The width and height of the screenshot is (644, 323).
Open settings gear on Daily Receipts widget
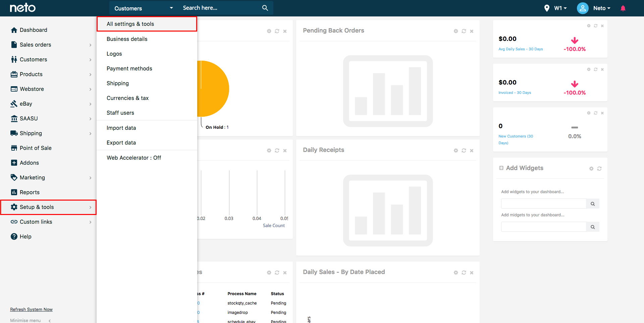coord(456,151)
